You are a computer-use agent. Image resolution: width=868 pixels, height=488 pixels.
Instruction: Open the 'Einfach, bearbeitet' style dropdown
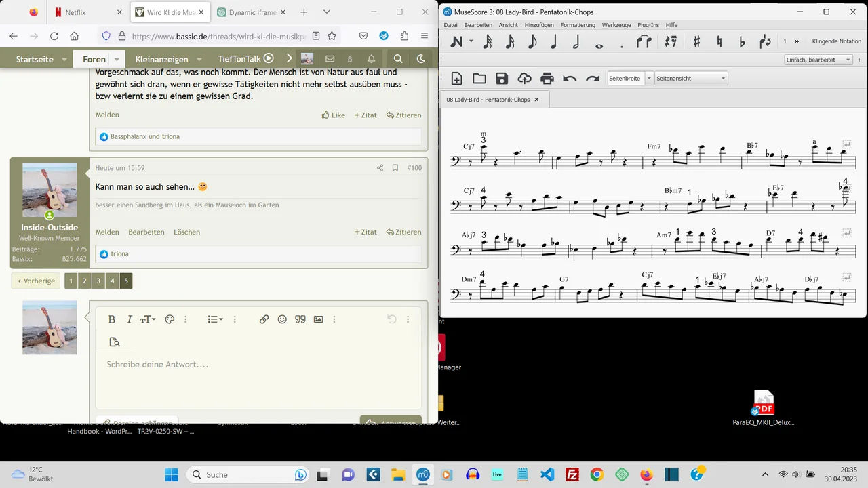tap(818, 60)
